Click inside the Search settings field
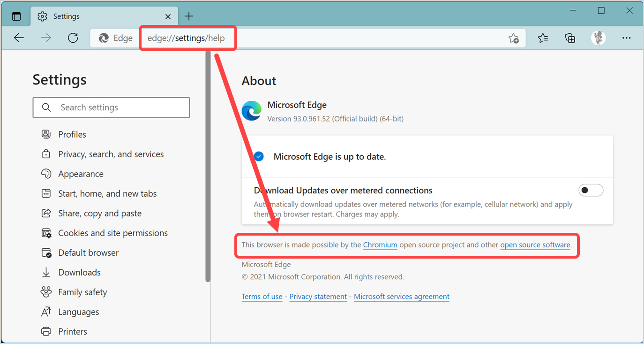The height and width of the screenshot is (344, 644). (111, 107)
